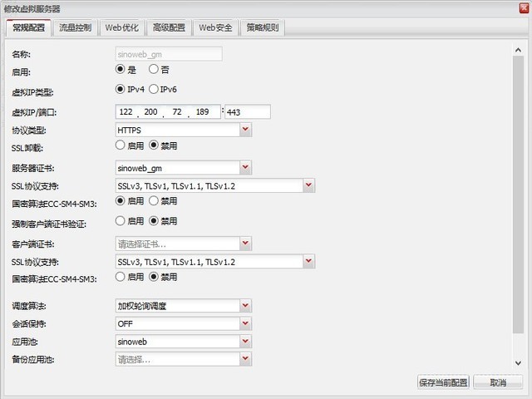This screenshot has height=399, width=532.
Task: Expand the 客户端证书 dropdown
Action: click(x=245, y=244)
